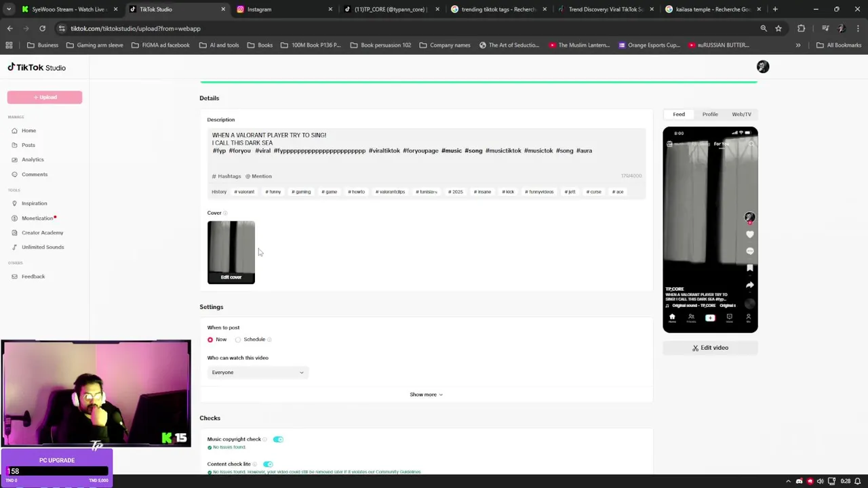Click the TikTok Studio logo

click(x=37, y=67)
